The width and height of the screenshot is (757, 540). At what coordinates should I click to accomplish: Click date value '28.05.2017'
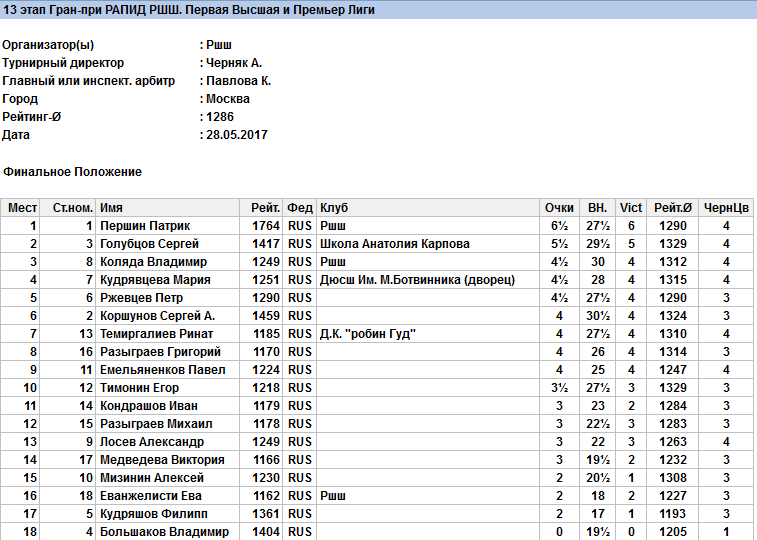(x=237, y=134)
